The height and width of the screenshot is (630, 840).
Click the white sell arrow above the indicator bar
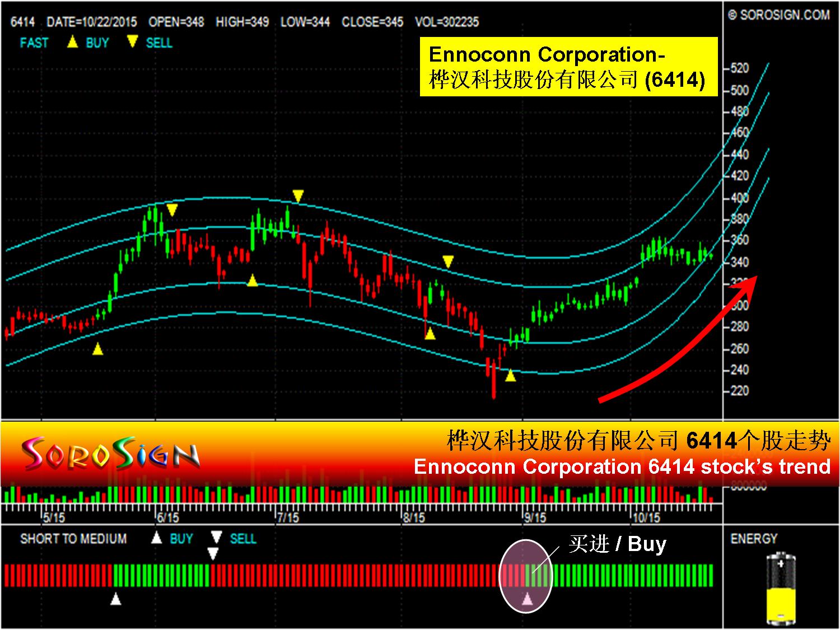click(x=212, y=554)
